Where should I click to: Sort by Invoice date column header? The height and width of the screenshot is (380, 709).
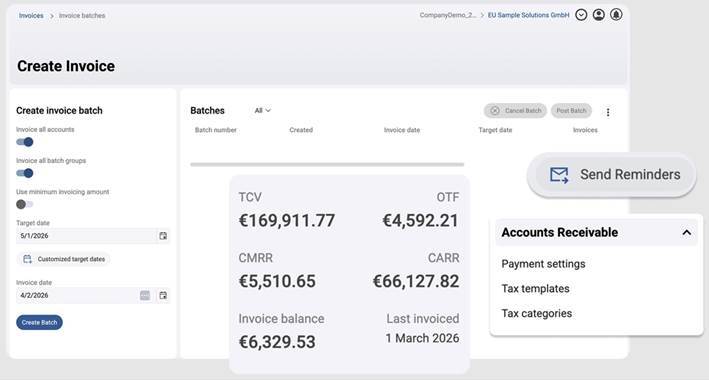(x=402, y=130)
